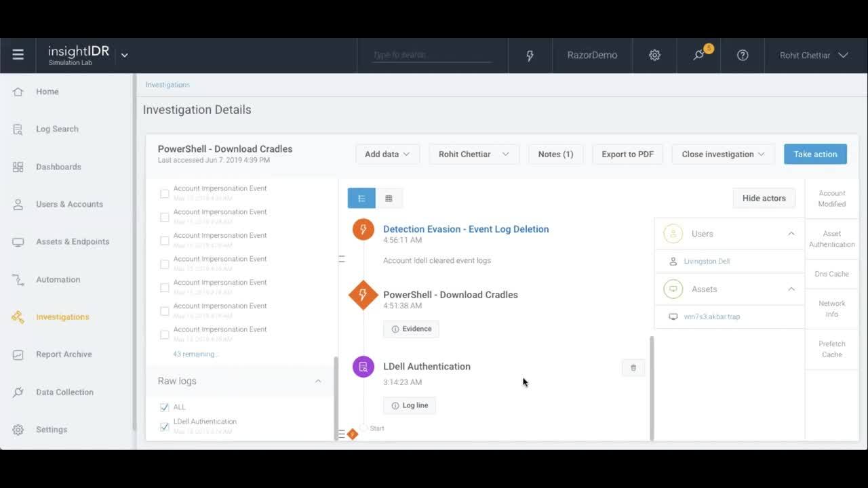This screenshot has width=868, height=488.
Task: Open Investigations in the sidebar
Action: pyautogui.click(x=62, y=317)
